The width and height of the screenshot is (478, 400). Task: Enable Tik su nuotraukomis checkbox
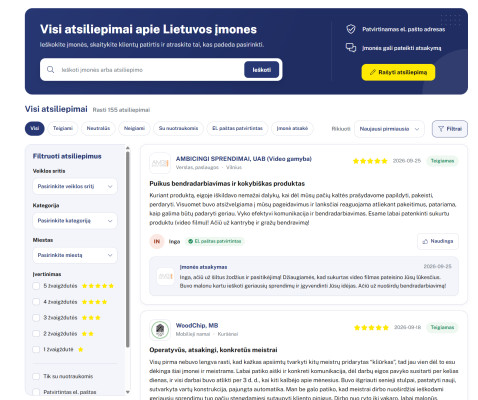(36, 376)
